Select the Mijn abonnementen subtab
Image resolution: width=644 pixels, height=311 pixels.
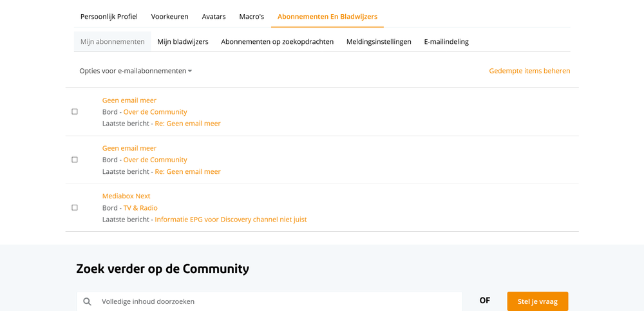113,42
